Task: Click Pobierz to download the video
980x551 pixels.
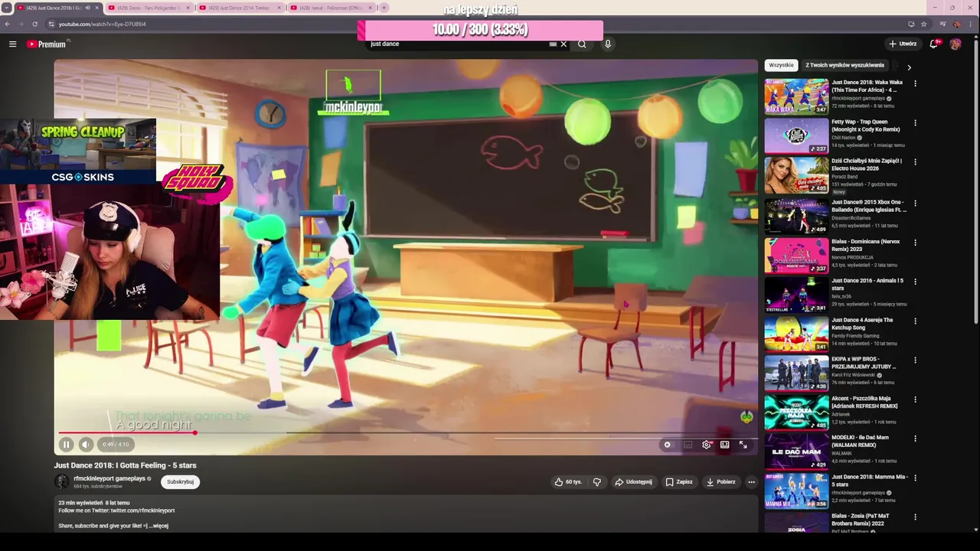Action: click(x=720, y=482)
